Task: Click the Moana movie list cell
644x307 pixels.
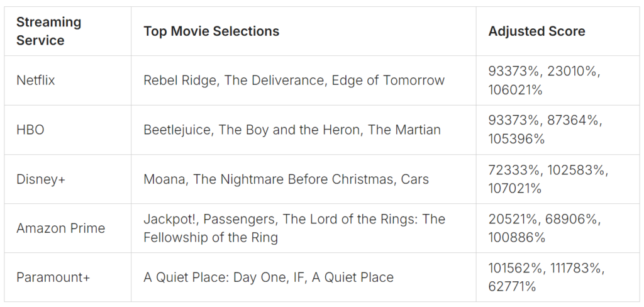Action: (x=304, y=179)
